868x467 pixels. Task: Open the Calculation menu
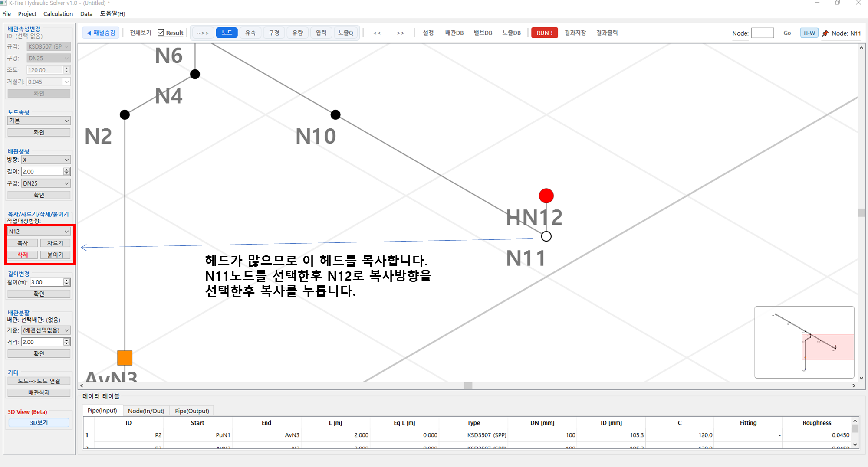point(58,14)
